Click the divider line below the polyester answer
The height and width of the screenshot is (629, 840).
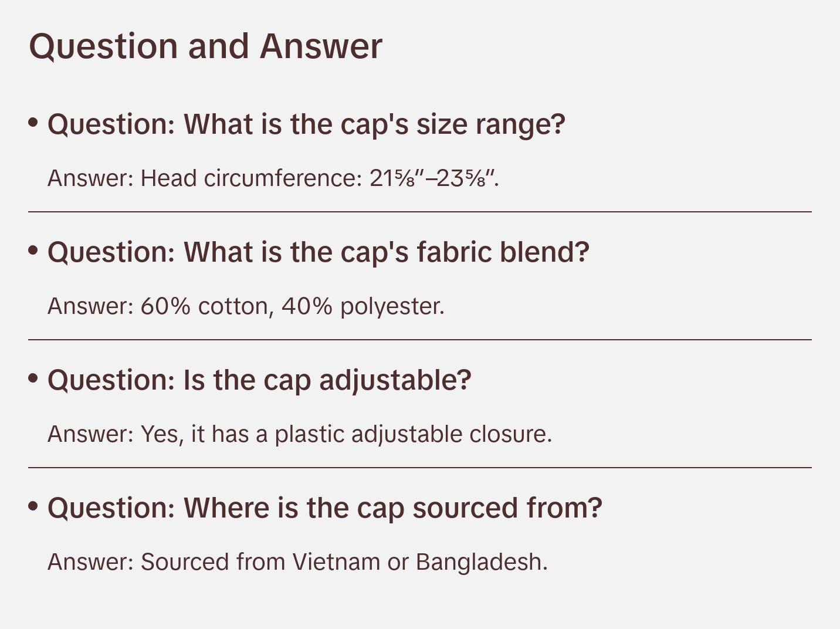[420, 340]
